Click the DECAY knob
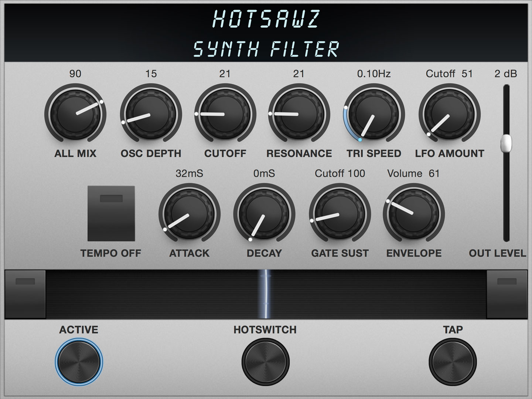Image resolution: width=532 pixels, height=399 pixels. (263, 214)
